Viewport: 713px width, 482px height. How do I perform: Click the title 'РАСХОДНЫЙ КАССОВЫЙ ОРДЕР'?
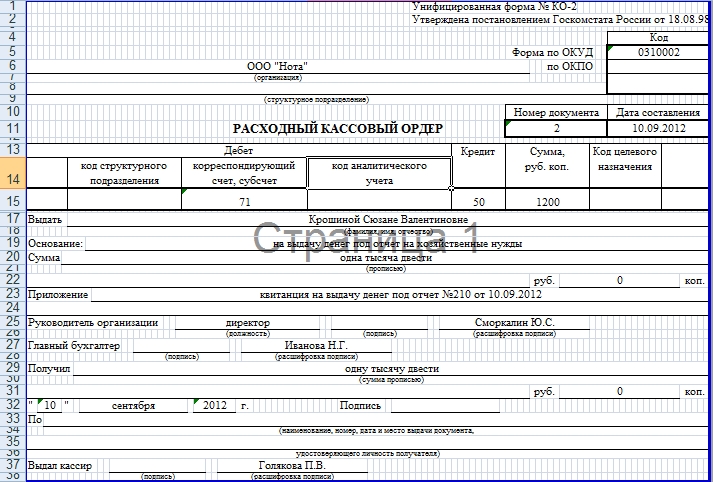tap(337, 129)
